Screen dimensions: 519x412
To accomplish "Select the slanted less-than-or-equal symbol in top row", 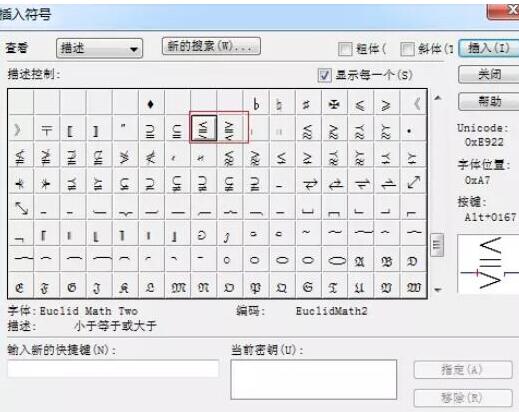I will [360, 105].
